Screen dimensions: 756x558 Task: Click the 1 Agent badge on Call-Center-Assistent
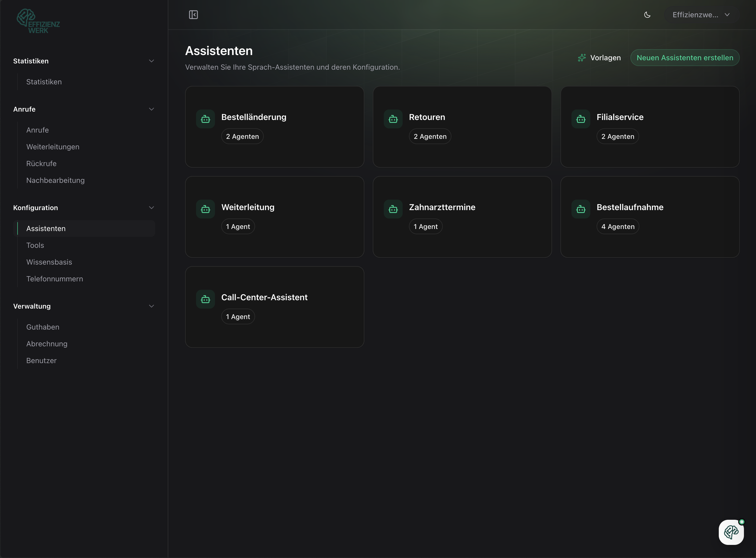click(x=238, y=317)
